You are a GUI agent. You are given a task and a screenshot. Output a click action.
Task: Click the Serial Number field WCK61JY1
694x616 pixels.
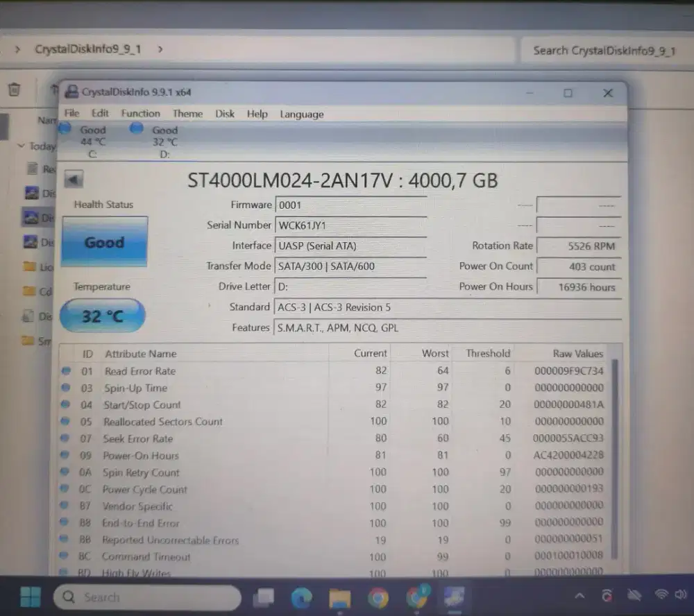coord(351,225)
